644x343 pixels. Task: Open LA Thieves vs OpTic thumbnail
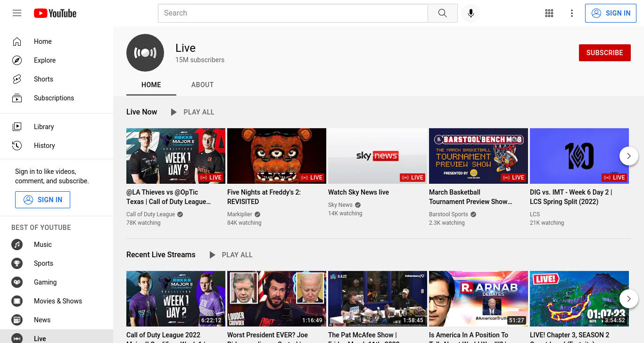click(x=176, y=156)
